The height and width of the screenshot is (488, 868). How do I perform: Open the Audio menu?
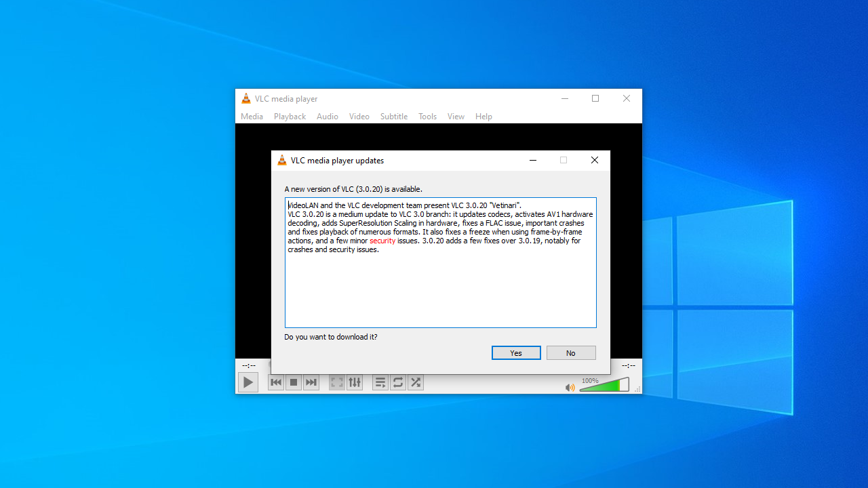328,117
